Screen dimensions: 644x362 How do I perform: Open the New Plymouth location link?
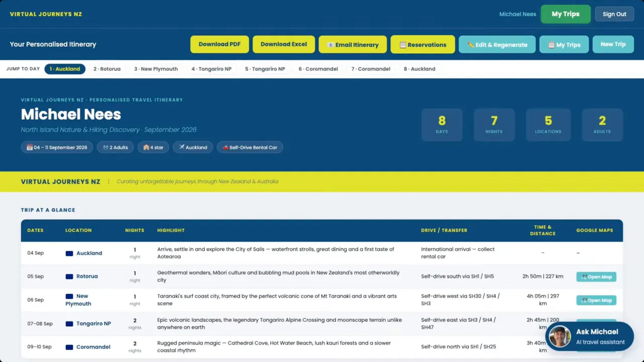coord(78,300)
